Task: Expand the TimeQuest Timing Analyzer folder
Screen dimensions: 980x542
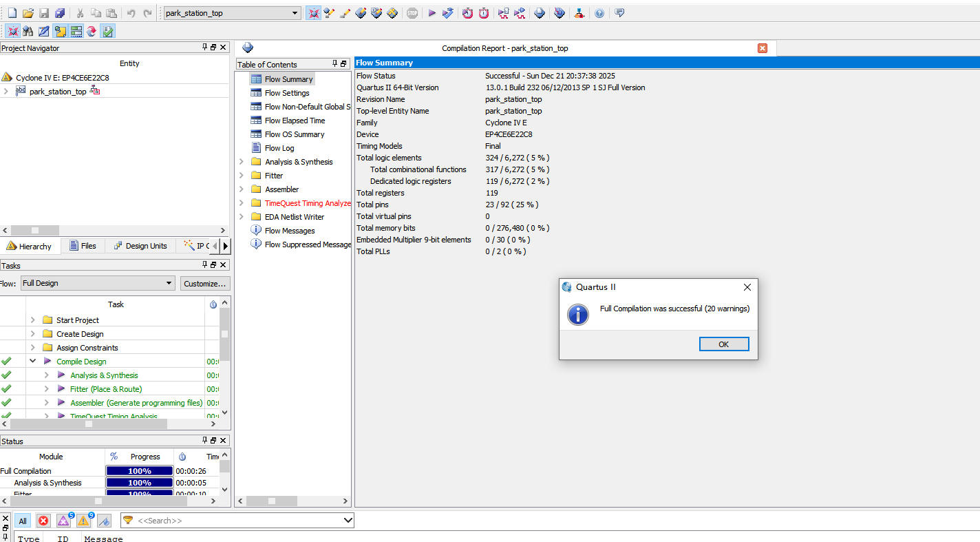Action: 242,203
